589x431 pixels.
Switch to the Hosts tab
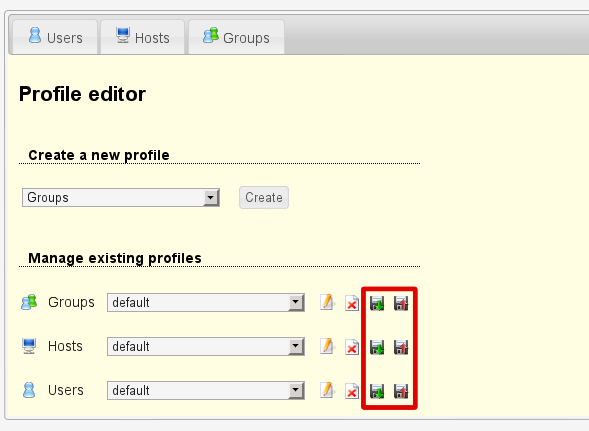pos(143,37)
